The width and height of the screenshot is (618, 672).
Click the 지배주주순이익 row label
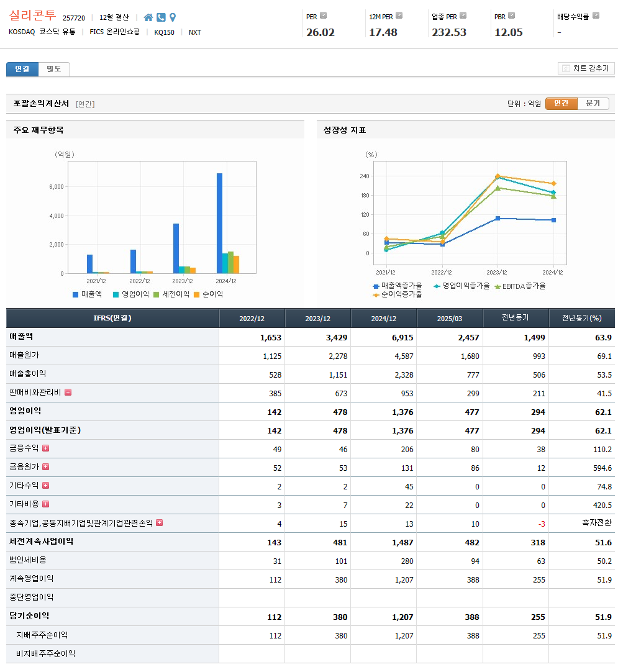tap(42, 635)
